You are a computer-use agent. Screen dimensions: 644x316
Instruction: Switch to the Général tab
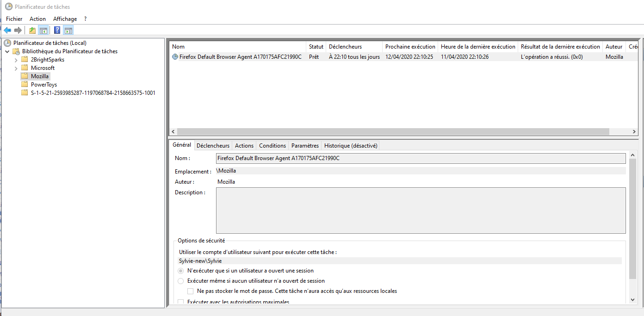182,145
